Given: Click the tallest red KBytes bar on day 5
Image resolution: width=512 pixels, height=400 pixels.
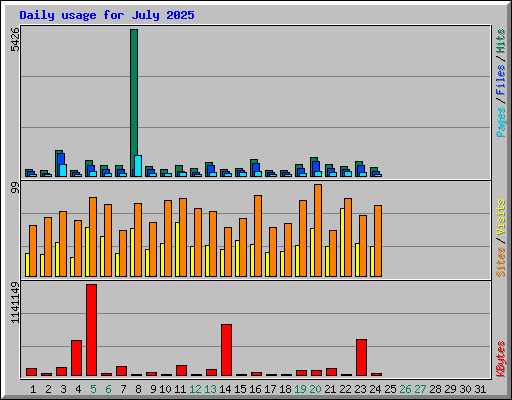Looking at the screenshot, I should tap(91, 330).
